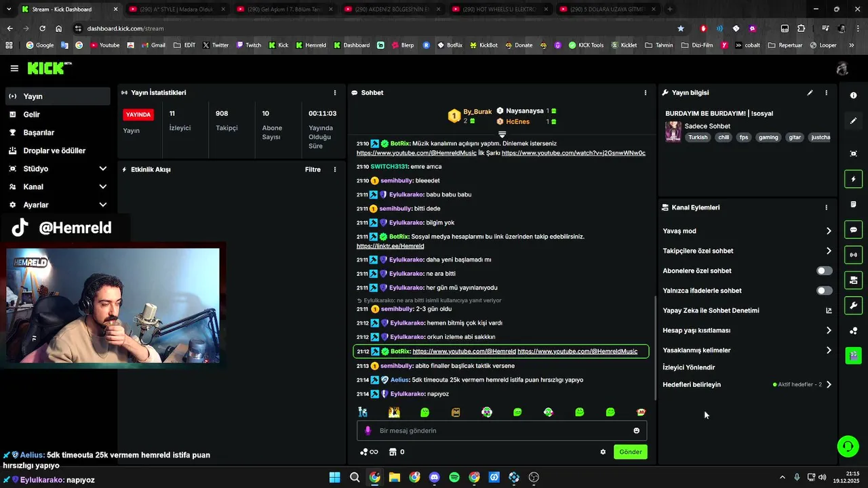Open Yayın bilgisi panel three-dot menu
This screenshot has width=868, height=488.
pyautogui.click(x=826, y=93)
